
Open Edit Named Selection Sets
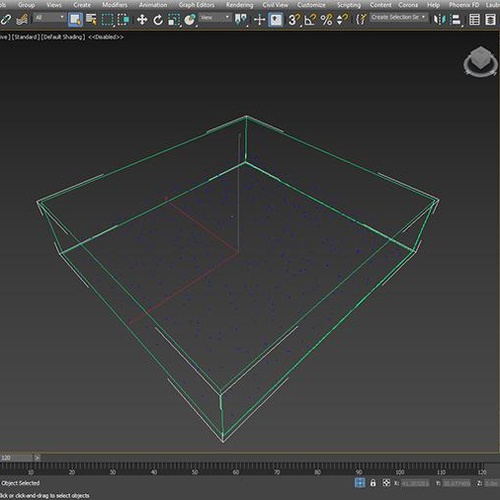pos(361,20)
